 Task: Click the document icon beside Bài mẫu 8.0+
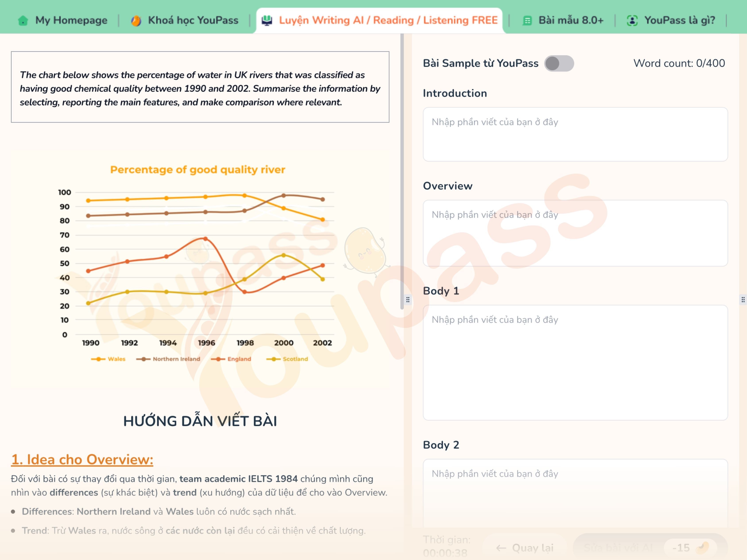click(x=527, y=21)
